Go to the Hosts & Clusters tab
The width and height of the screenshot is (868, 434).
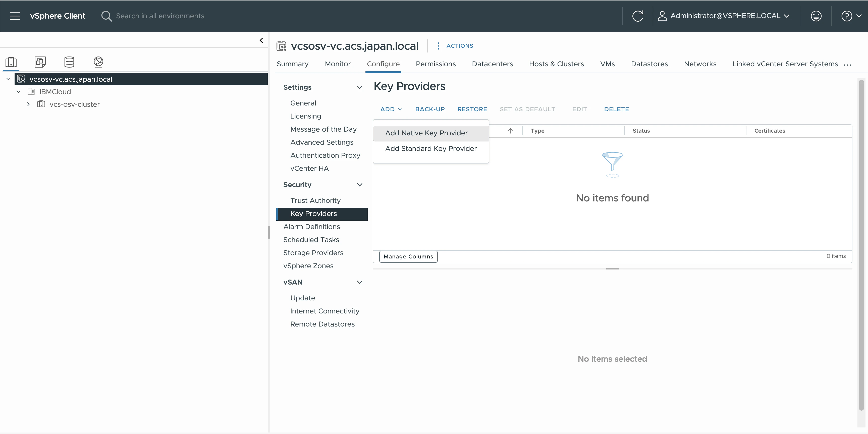coord(556,64)
